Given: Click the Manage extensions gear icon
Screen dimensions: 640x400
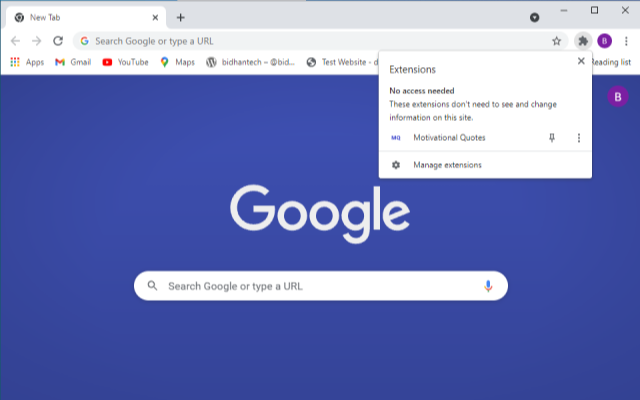Looking at the screenshot, I should pos(396,165).
